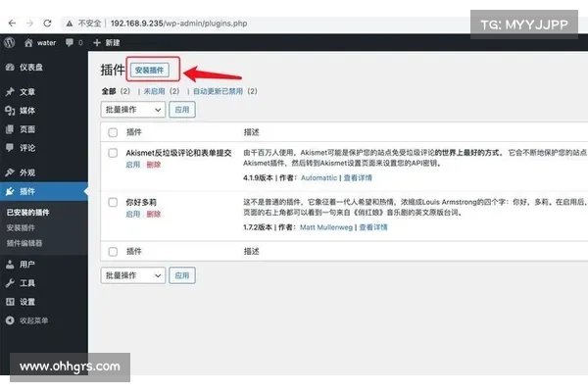Click the 插件 plug icon
Image resolution: width=588 pixels, height=392 pixels.
pos(10,191)
